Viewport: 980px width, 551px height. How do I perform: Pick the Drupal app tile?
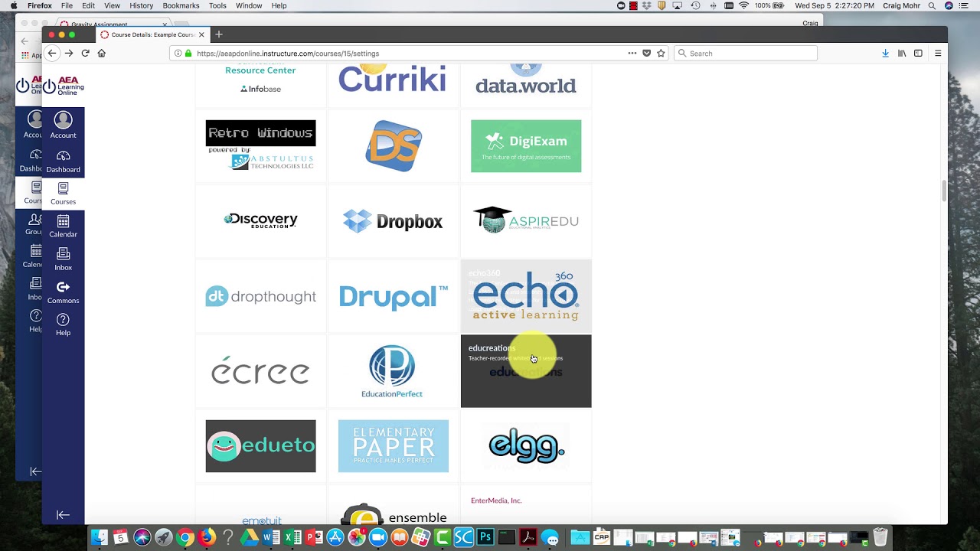pyautogui.click(x=394, y=296)
